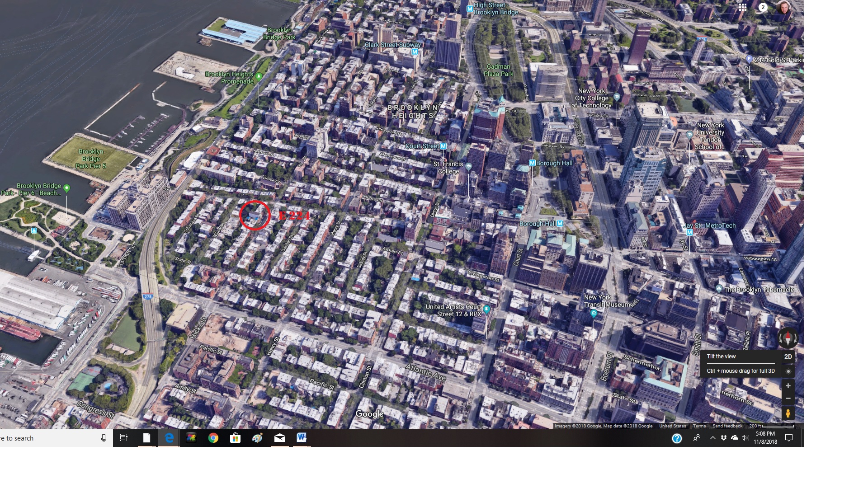This screenshot has height=488, width=868.
Task: Open the Microsoft Store from taskbar
Action: (x=236, y=438)
